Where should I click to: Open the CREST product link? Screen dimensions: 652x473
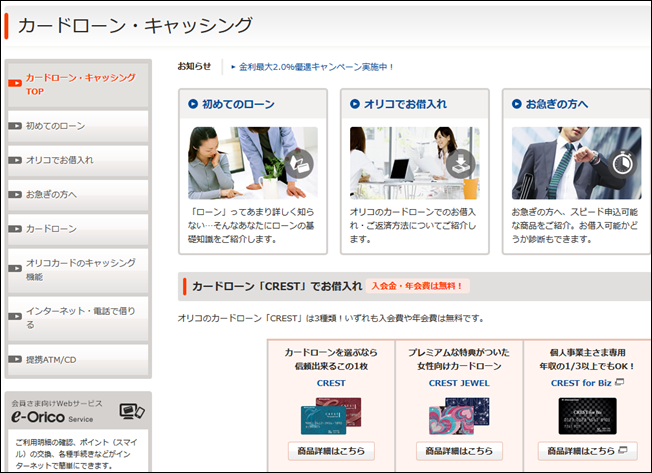click(331, 383)
